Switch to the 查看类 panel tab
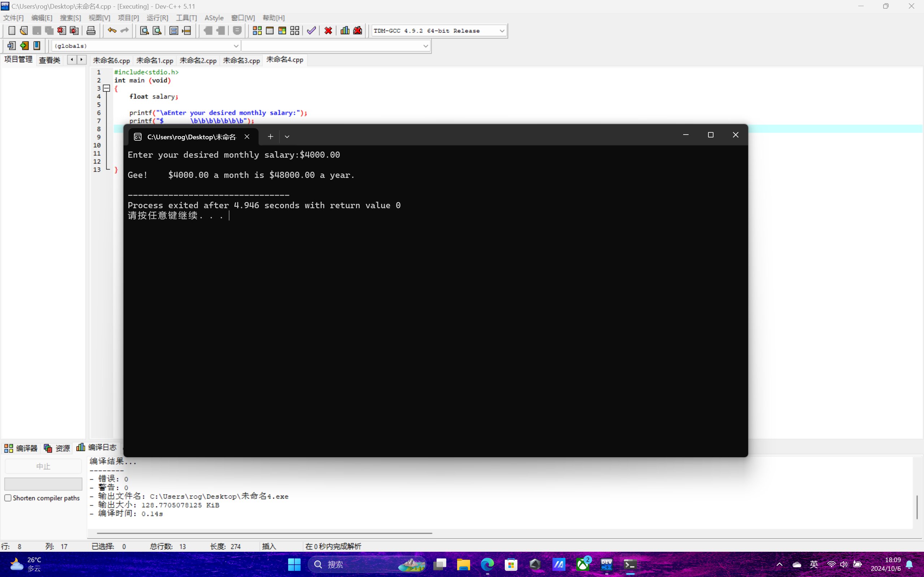Viewport: 924px width, 577px height. [49, 60]
